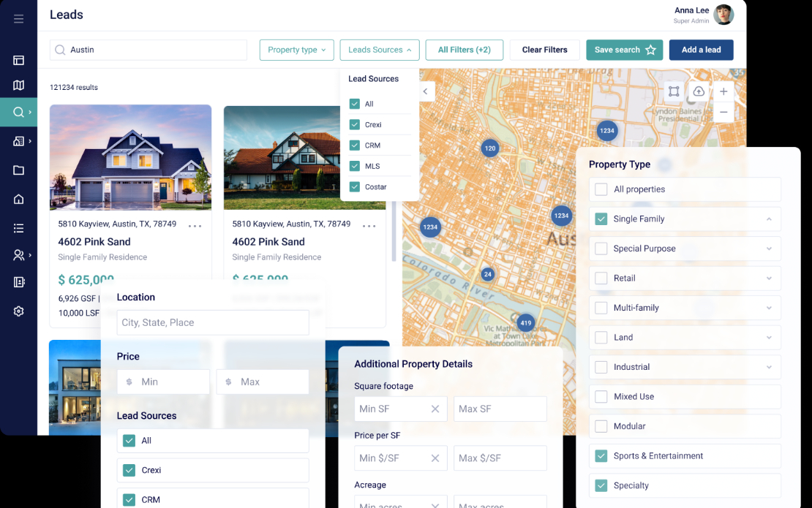Click the All Filters (+2) button

click(x=465, y=50)
